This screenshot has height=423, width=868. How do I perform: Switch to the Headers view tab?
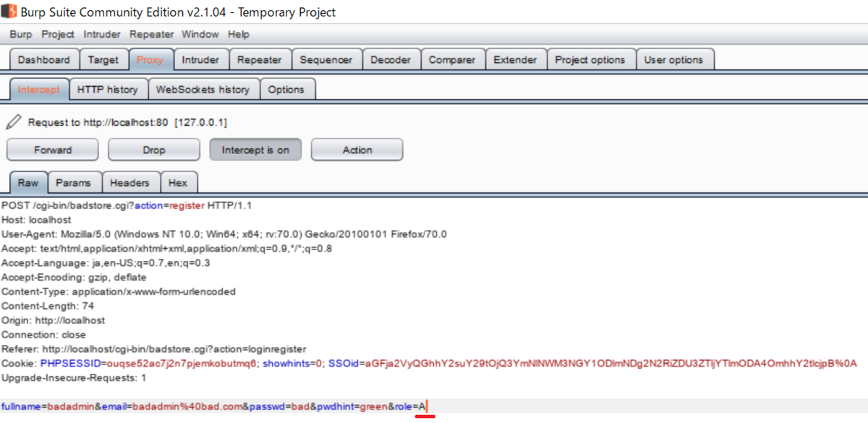pyautogui.click(x=130, y=183)
